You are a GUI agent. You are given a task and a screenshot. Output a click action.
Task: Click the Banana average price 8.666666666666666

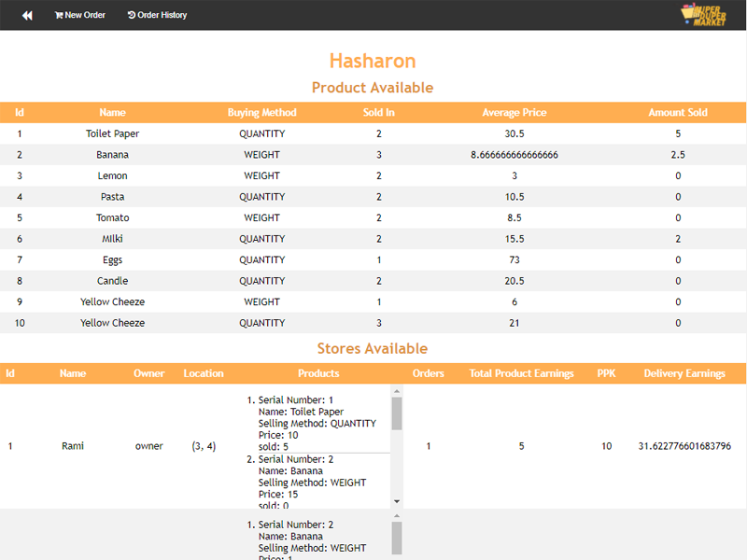coord(514,155)
